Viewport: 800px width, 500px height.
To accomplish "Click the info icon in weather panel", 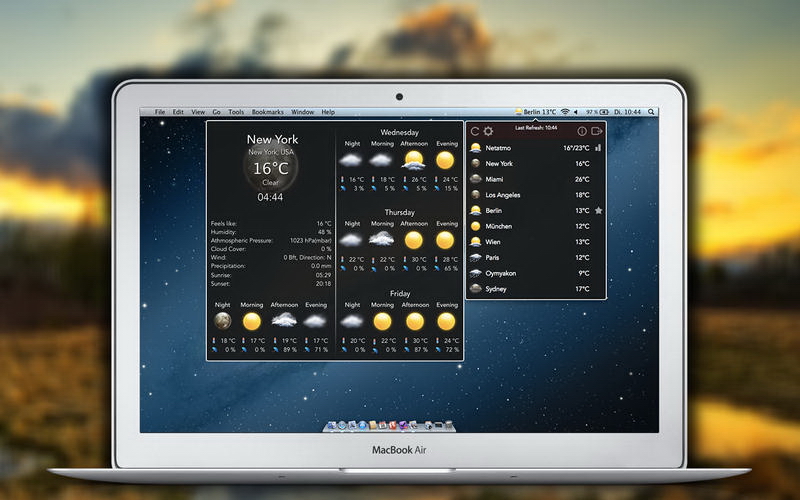I will (x=582, y=131).
